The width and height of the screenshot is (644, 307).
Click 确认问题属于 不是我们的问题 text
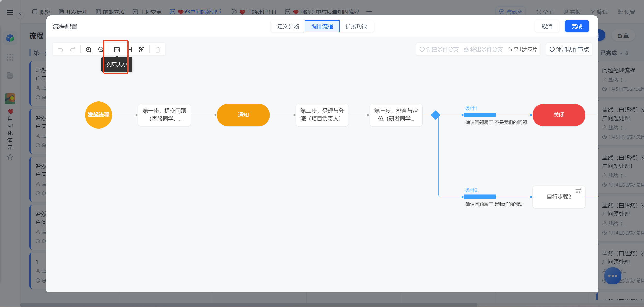point(496,122)
